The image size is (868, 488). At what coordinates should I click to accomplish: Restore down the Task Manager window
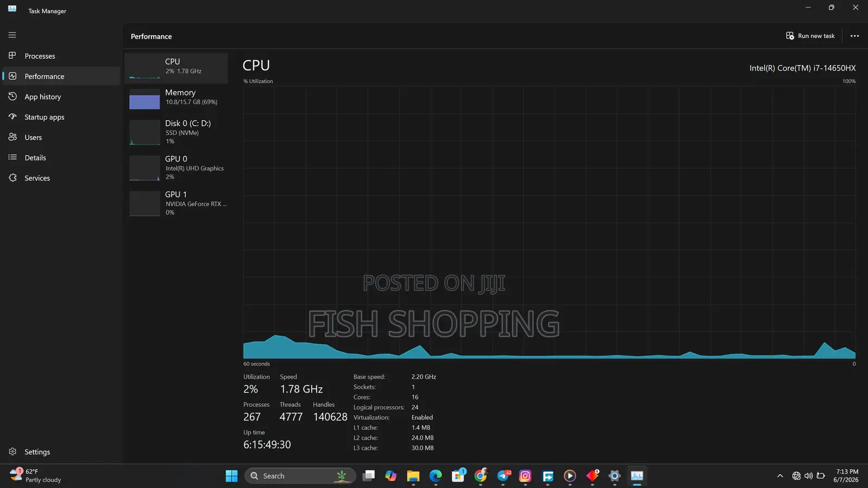coord(831,8)
